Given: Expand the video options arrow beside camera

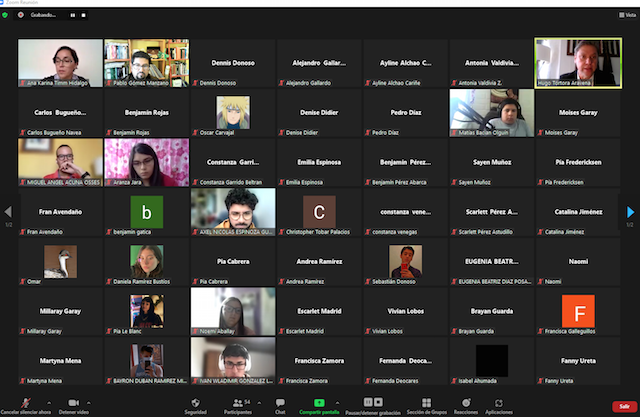Looking at the screenshot, I should click(x=89, y=399).
